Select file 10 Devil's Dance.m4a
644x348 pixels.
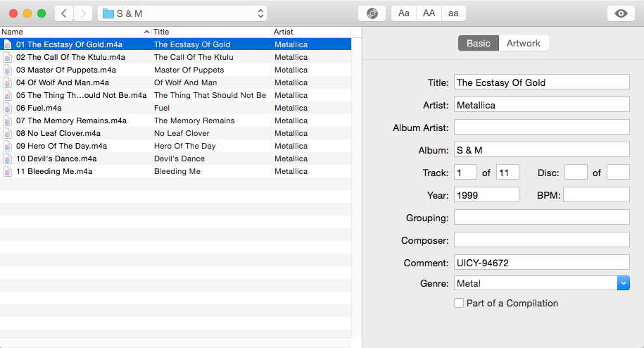[56, 159]
